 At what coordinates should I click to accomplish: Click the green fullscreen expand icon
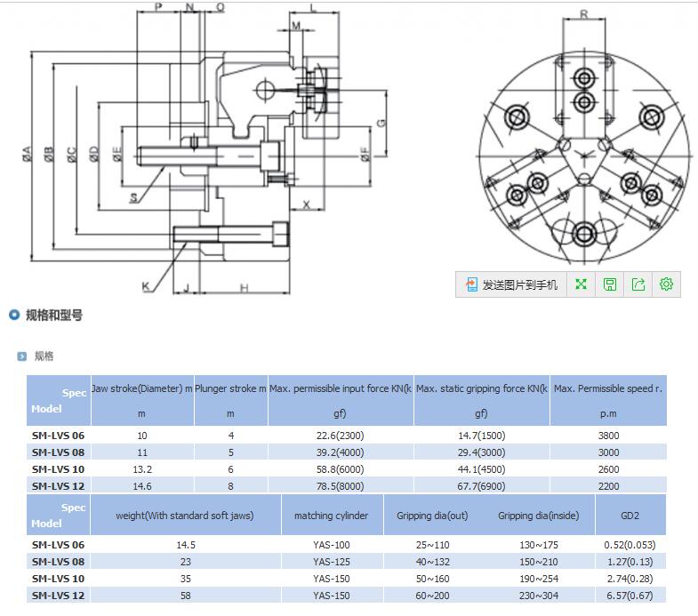click(581, 284)
